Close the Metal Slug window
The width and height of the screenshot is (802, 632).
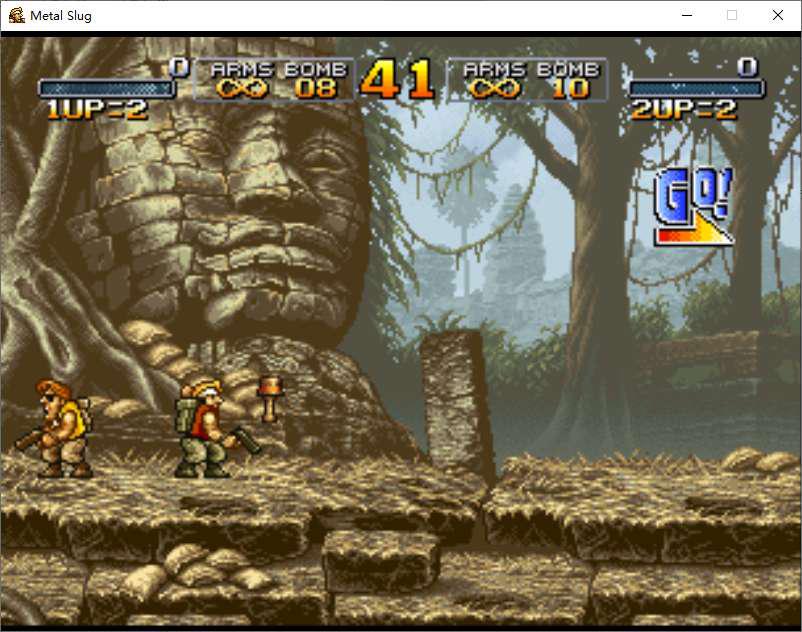[777, 15]
